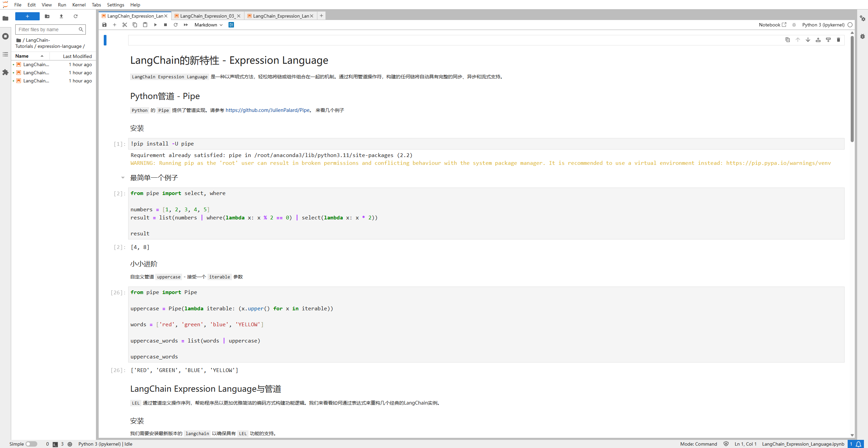868x448 pixels.
Task: Refresh the file browser list
Action: (x=76, y=16)
